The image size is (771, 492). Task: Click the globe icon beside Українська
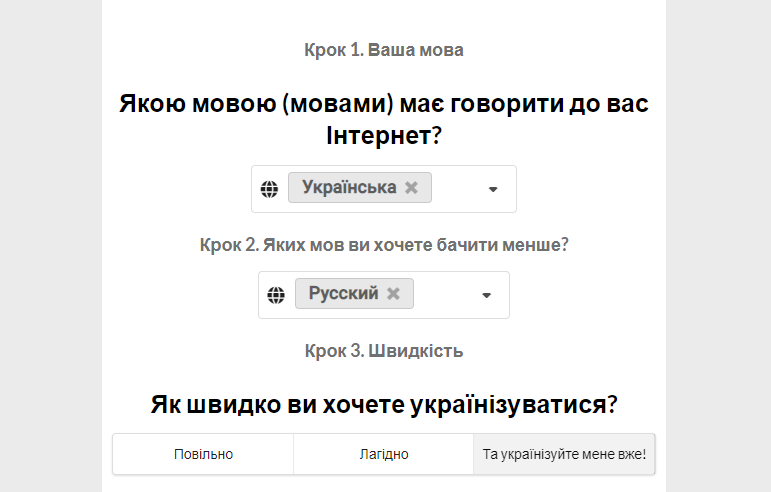(x=268, y=188)
